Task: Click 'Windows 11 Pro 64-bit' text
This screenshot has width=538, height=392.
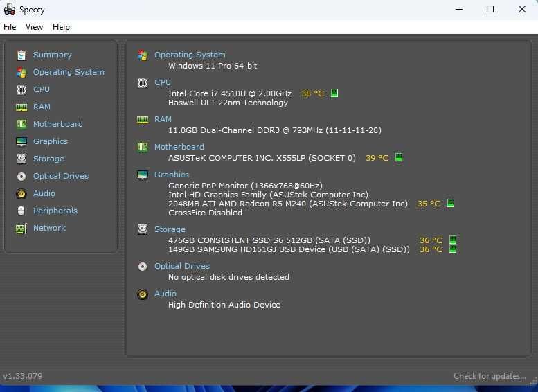Action: click(x=213, y=66)
